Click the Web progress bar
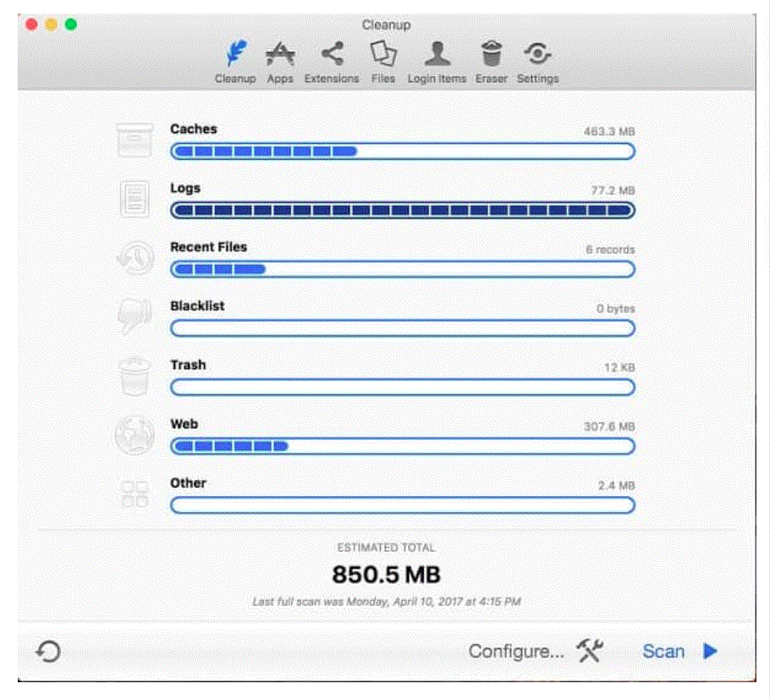The image size is (770, 700). tap(403, 446)
